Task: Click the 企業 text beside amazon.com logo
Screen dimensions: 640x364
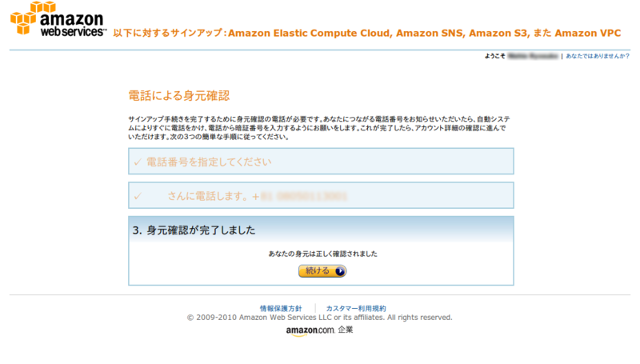Action: 346,330
